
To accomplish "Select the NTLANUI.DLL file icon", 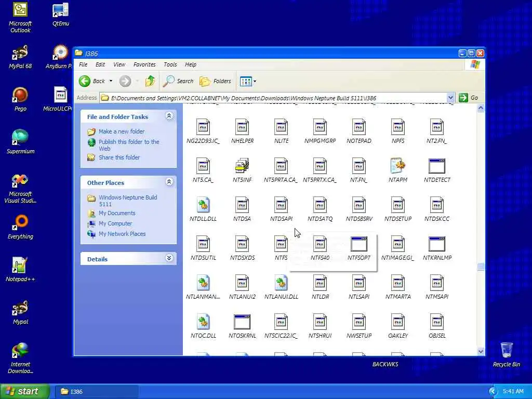I will coord(281,283).
